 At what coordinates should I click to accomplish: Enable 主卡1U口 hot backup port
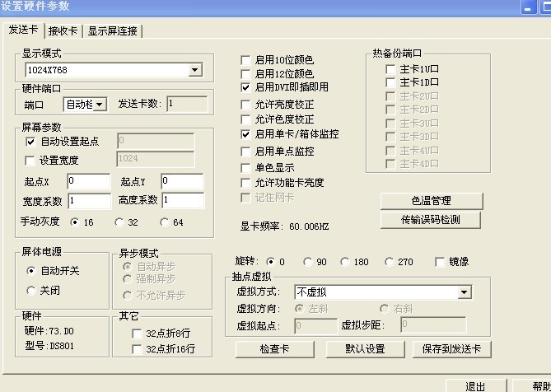coord(390,70)
